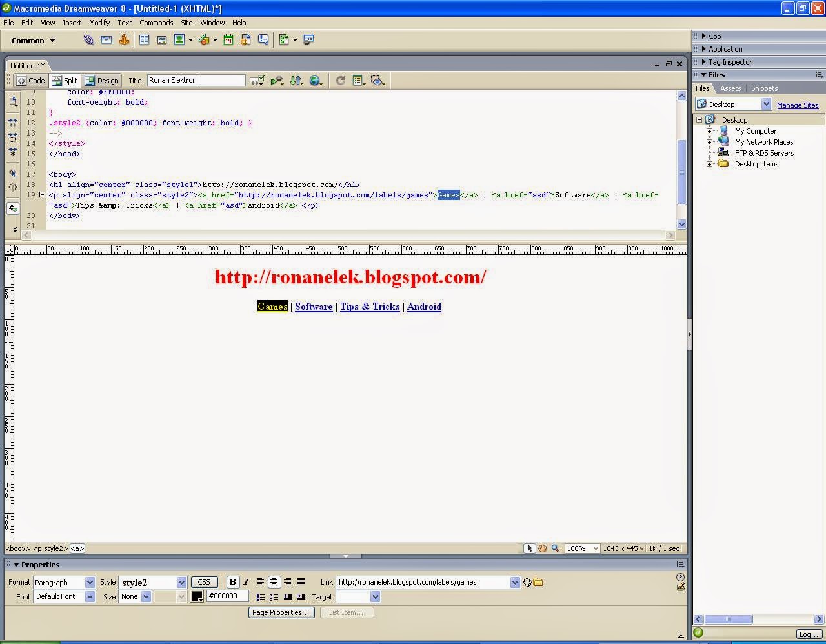Open the Common insert category dropdown
Screen dimensions: 826x644
click(34, 40)
